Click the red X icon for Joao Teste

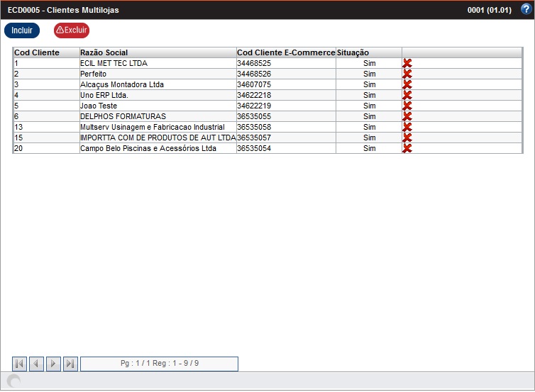click(407, 106)
